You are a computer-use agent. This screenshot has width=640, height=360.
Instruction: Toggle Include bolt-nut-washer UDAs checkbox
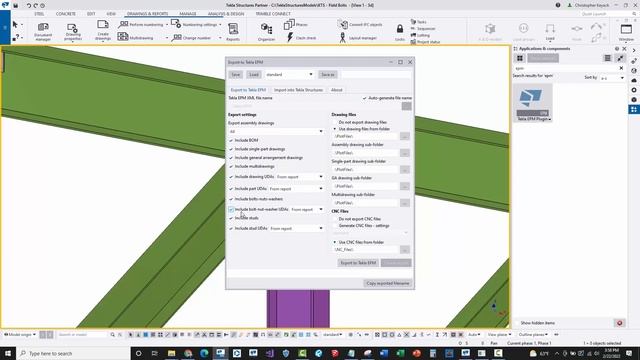231,209
